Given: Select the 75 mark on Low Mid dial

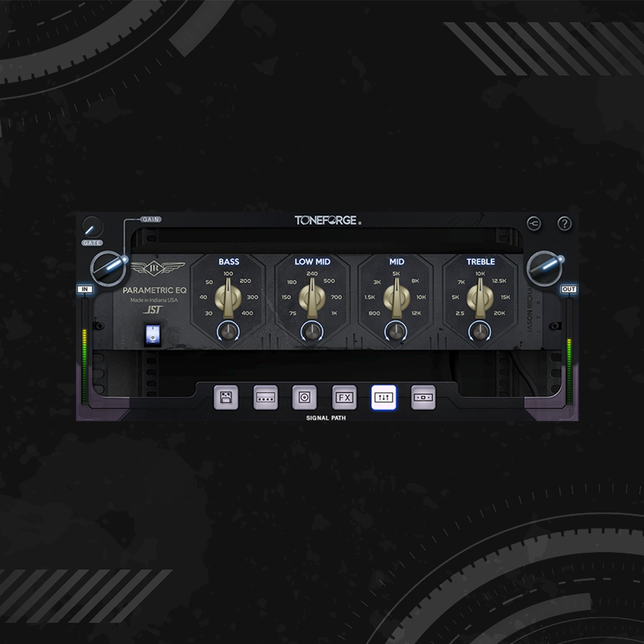Looking at the screenshot, I should 292,314.
